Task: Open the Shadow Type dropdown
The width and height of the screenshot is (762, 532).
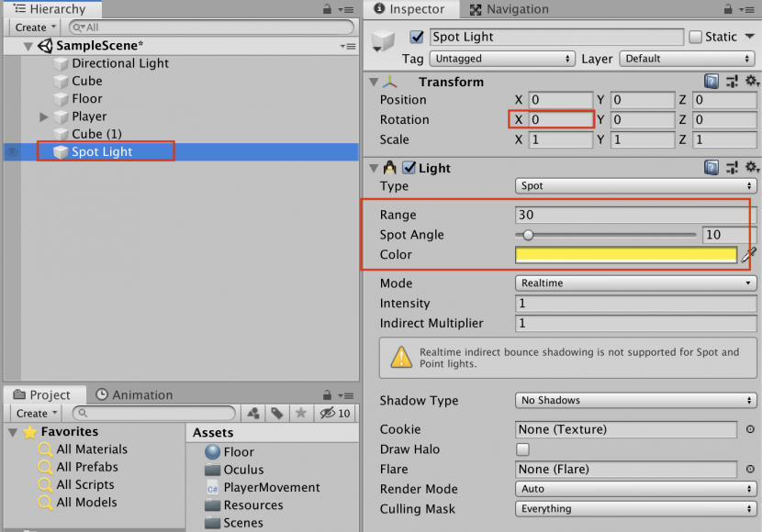Action: (x=634, y=401)
